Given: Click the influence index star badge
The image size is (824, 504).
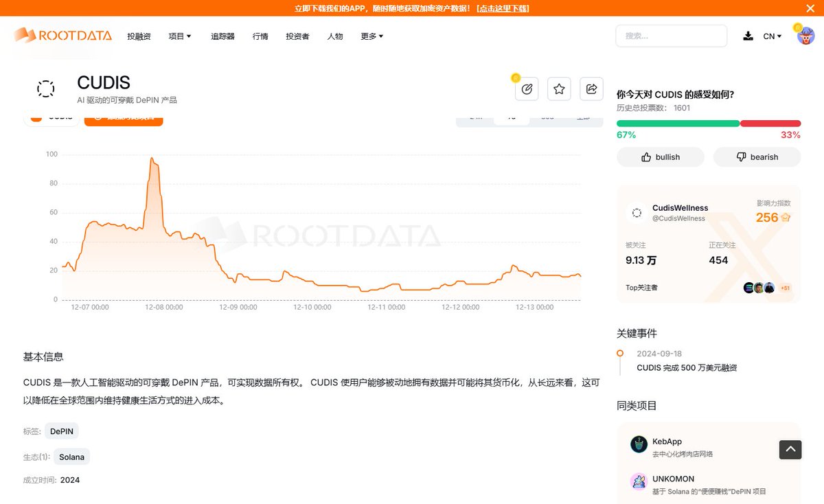Looking at the screenshot, I should (x=786, y=218).
